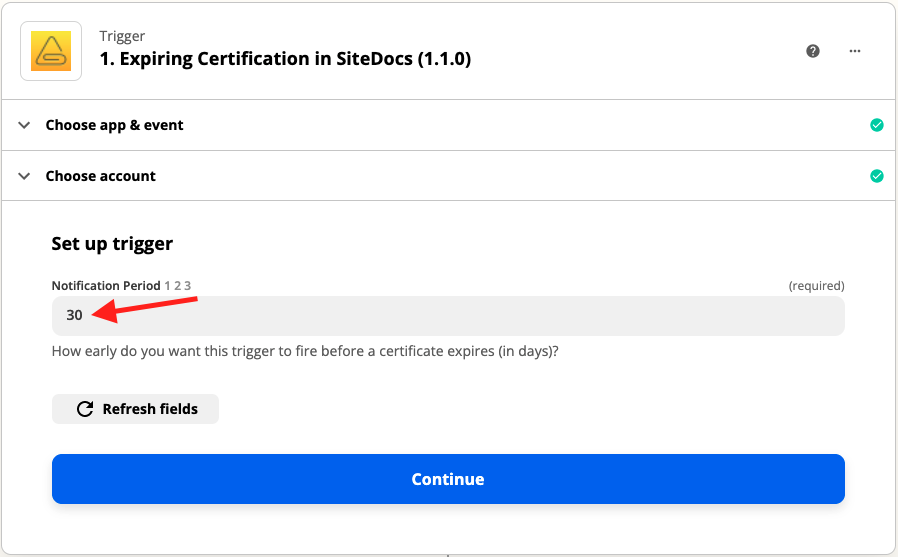Image resolution: width=898 pixels, height=557 pixels.
Task: Open the three-dot more options menu
Action: pyautogui.click(x=855, y=51)
